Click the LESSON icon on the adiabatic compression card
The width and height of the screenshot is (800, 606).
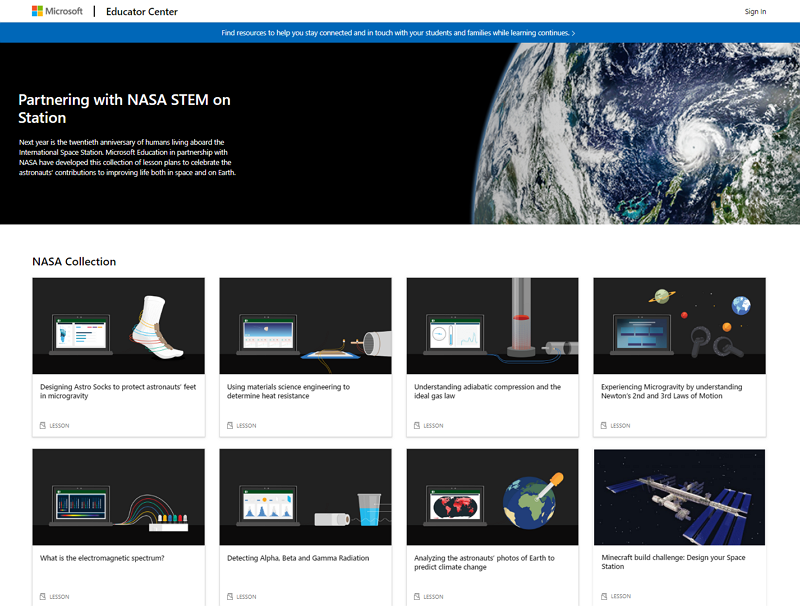click(416, 424)
